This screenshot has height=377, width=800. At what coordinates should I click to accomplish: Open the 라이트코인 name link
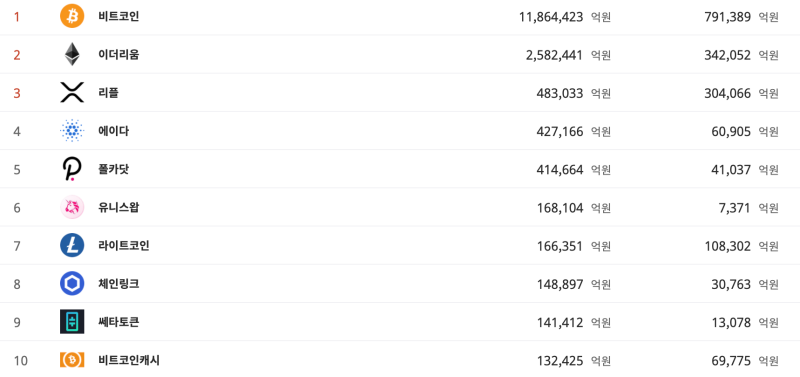pyautogui.click(x=124, y=246)
